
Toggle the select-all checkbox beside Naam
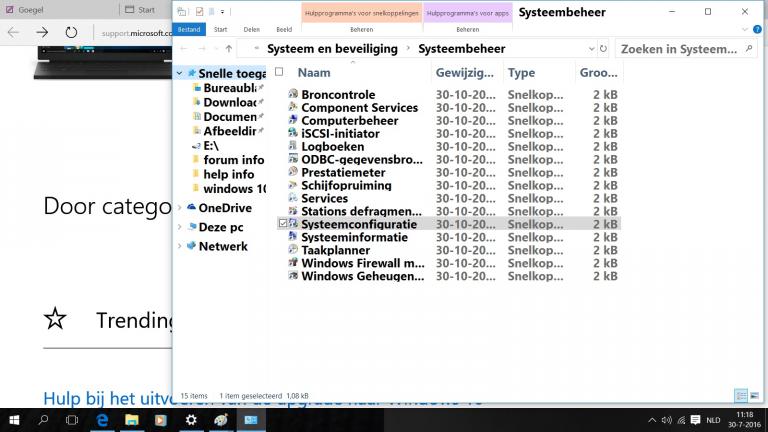[279, 72]
